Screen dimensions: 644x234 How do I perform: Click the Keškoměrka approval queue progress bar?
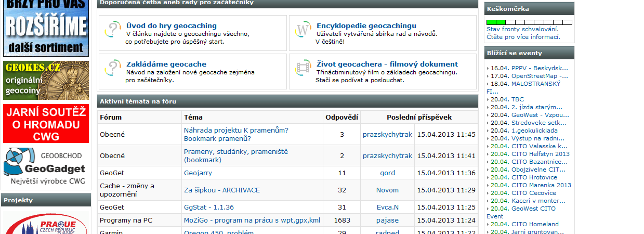click(x=529, y=22)
